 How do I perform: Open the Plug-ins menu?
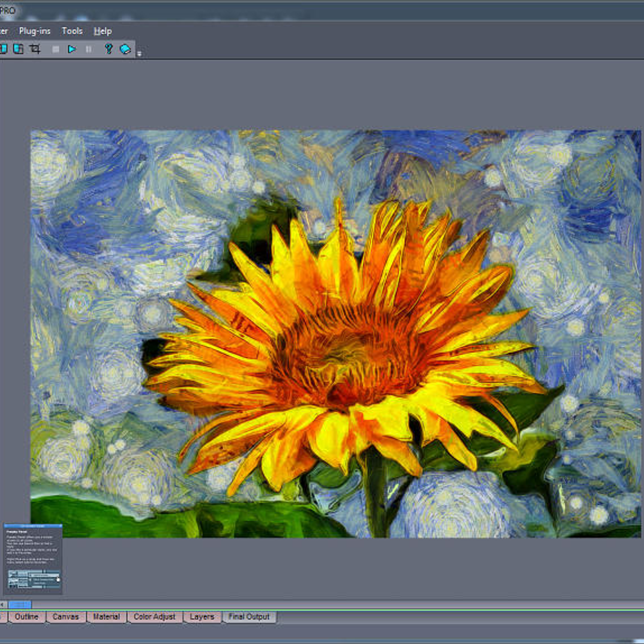coord(35,31)
